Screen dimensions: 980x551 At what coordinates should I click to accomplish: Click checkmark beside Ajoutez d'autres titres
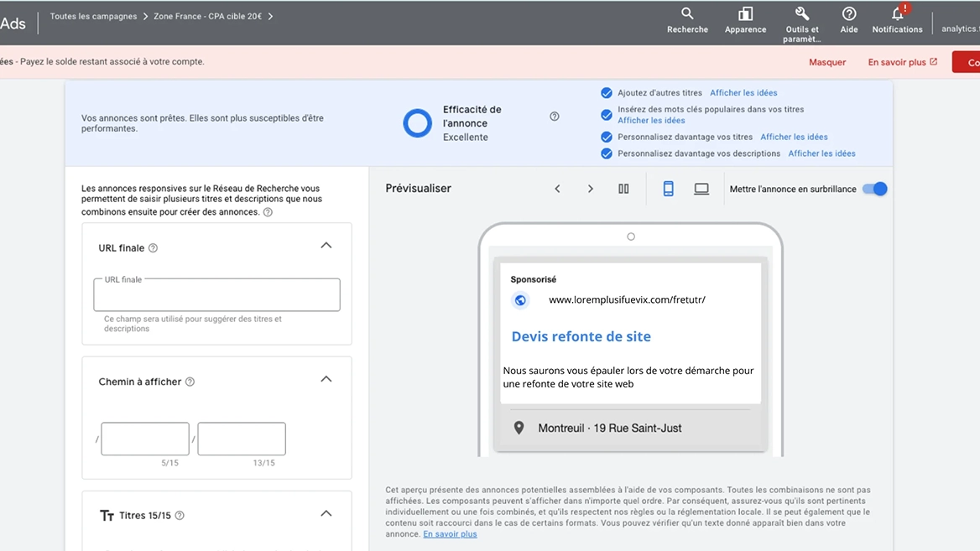(x=607, y=93)
